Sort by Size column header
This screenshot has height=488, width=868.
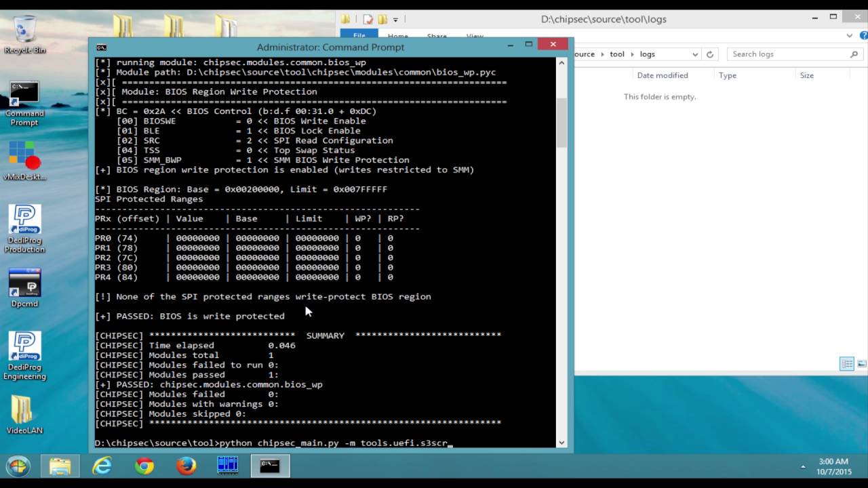(806, 75)
